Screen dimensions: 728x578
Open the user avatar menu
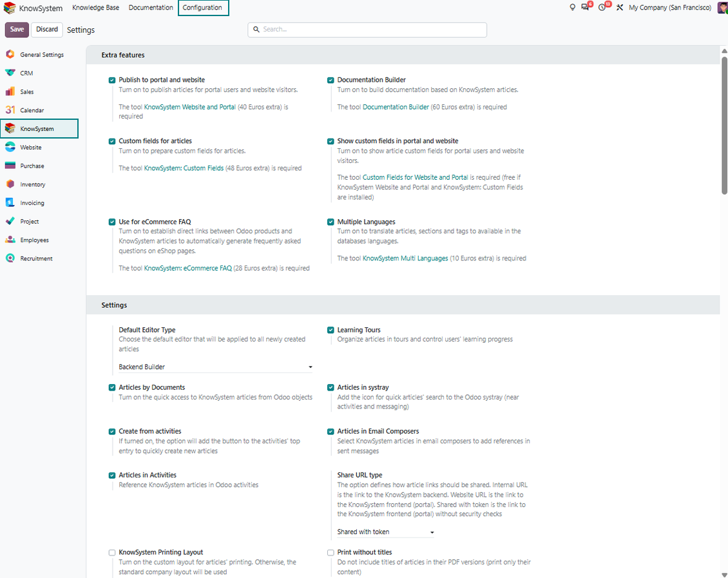[x=722, y=8]
